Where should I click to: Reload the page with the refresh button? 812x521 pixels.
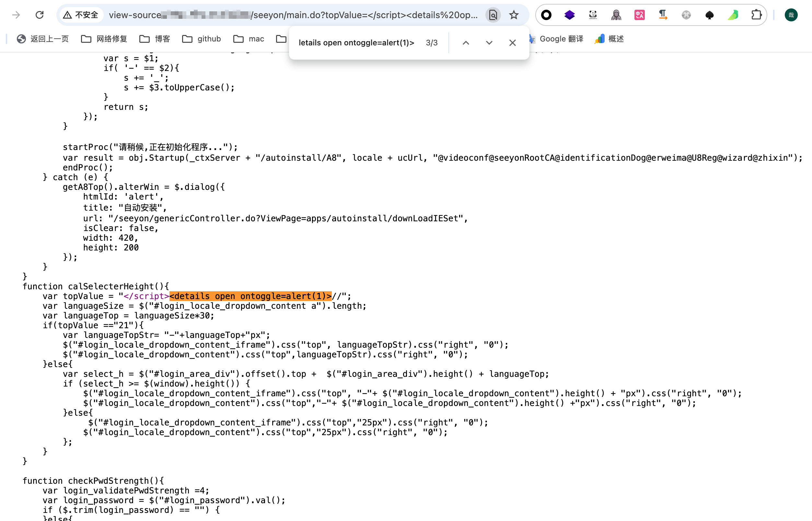pos(40,15)
